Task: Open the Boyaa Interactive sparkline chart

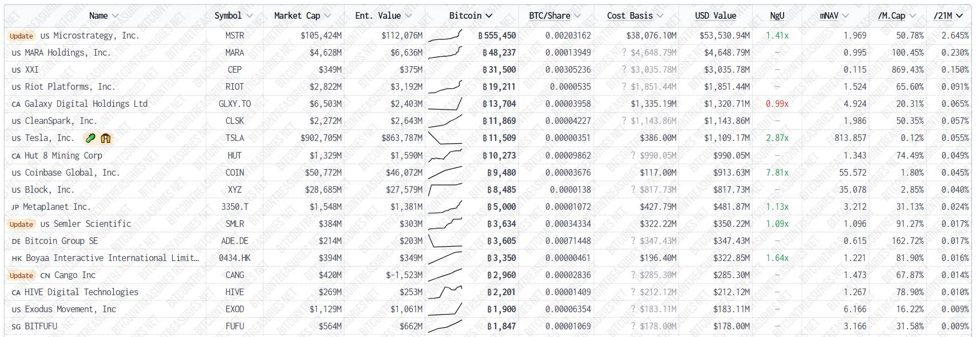Action: click(445, 258)
